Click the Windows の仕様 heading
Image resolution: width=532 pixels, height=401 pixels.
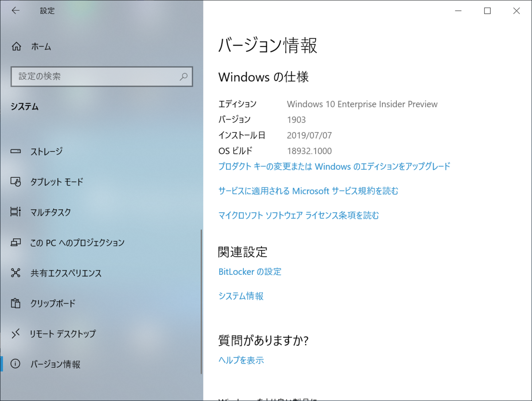(263, 77)
